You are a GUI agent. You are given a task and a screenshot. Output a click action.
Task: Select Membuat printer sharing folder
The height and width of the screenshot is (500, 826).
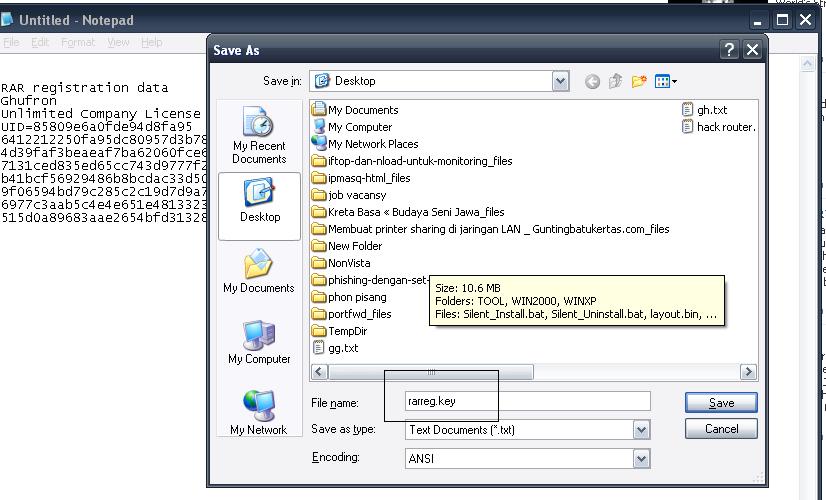click(490, 229)
